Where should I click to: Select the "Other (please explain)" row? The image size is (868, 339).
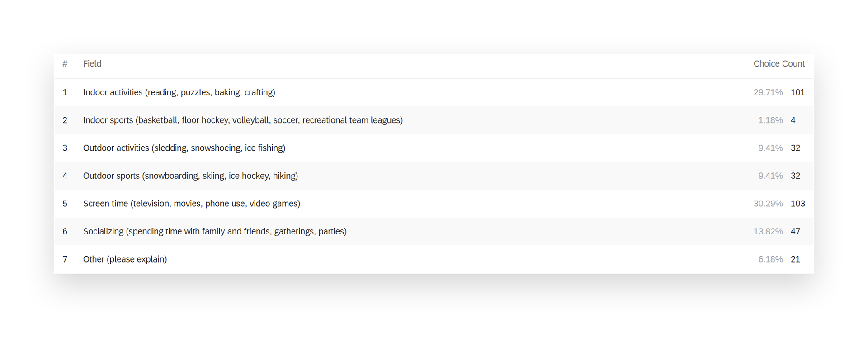(x=125, y=259)
